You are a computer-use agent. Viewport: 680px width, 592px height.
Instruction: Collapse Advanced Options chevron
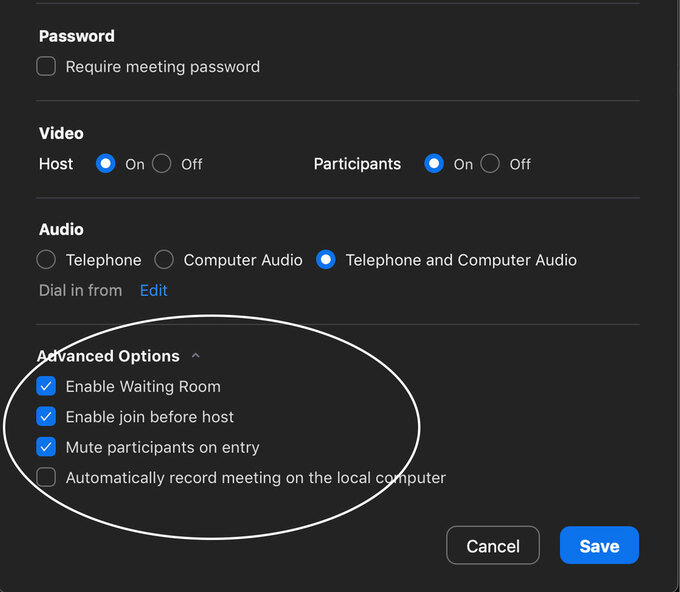click(x=196, y=356)
